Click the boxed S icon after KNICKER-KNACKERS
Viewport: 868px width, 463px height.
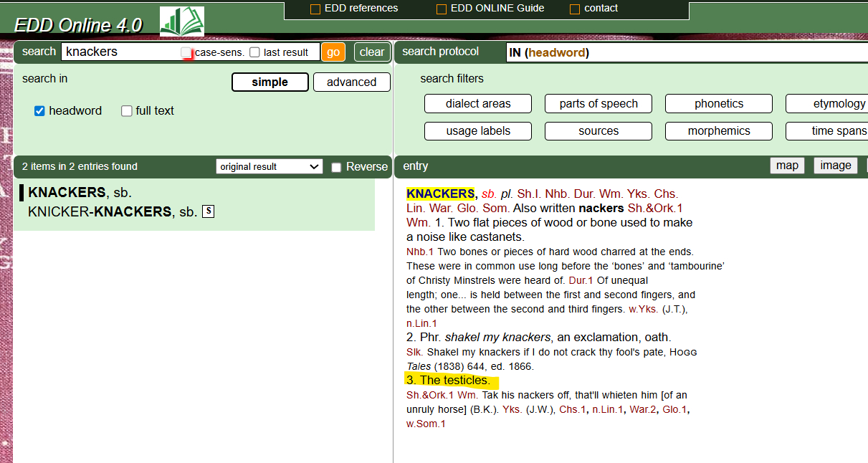tap(208, 211)
